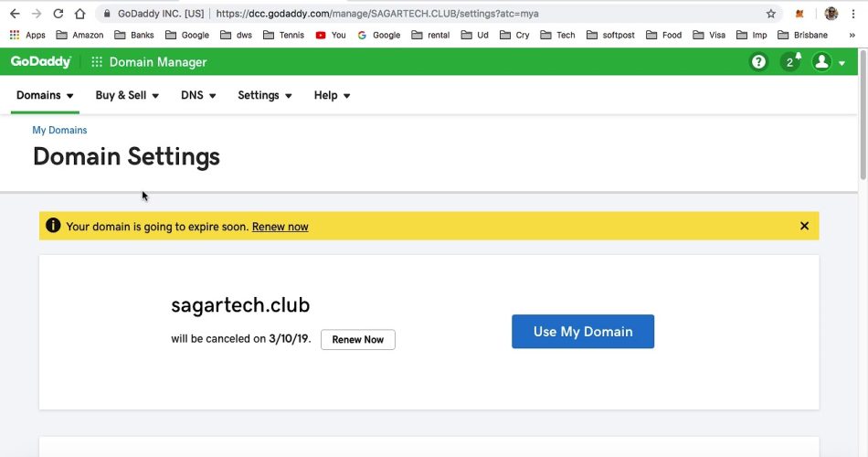This screenshot has width=868, height=457.
Task: Go to the browser home page icon
Action: [80, 14]
